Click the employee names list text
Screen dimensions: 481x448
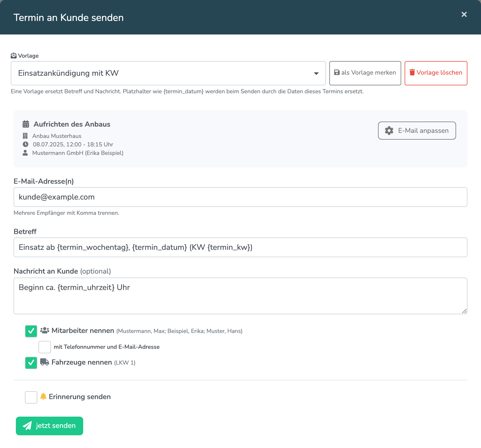tap(179, 331)
